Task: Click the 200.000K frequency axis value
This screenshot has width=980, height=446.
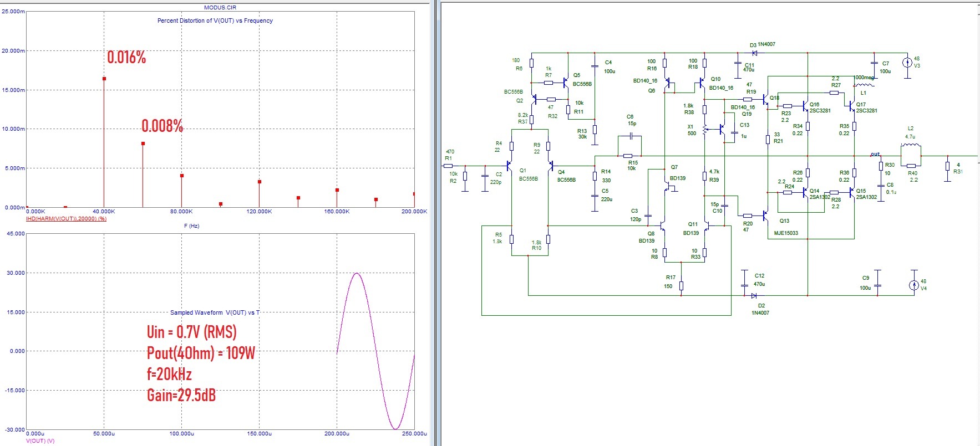Action: coord(414,212)
